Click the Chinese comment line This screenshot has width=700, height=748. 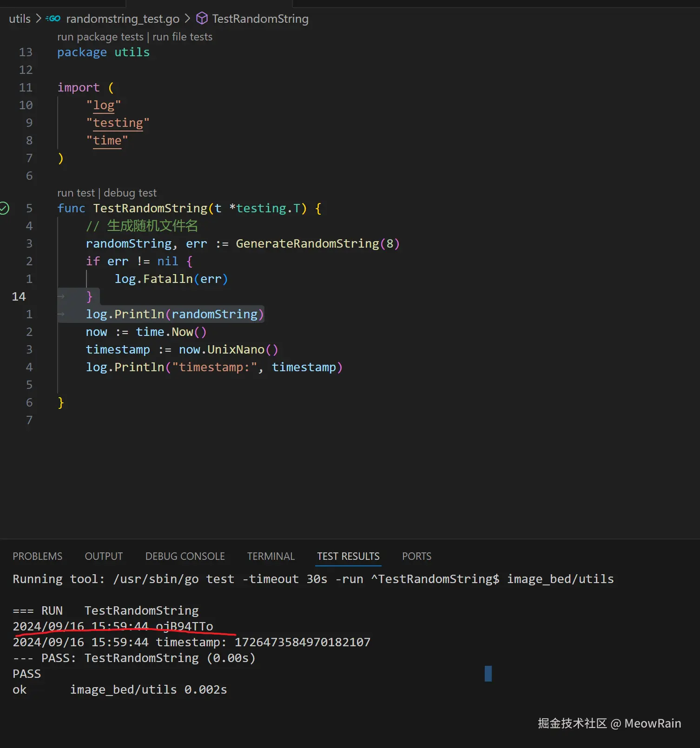[142, 226]
